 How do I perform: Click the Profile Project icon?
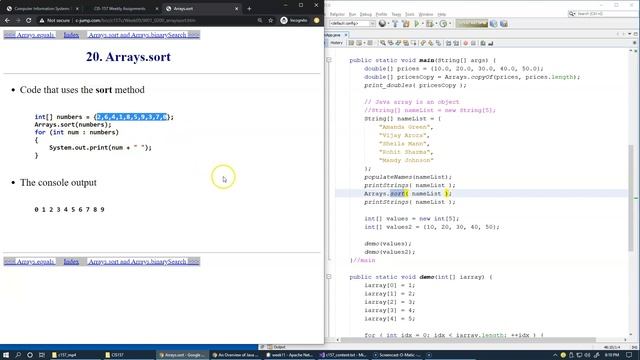pyautogui.click(x=443, y=24)
